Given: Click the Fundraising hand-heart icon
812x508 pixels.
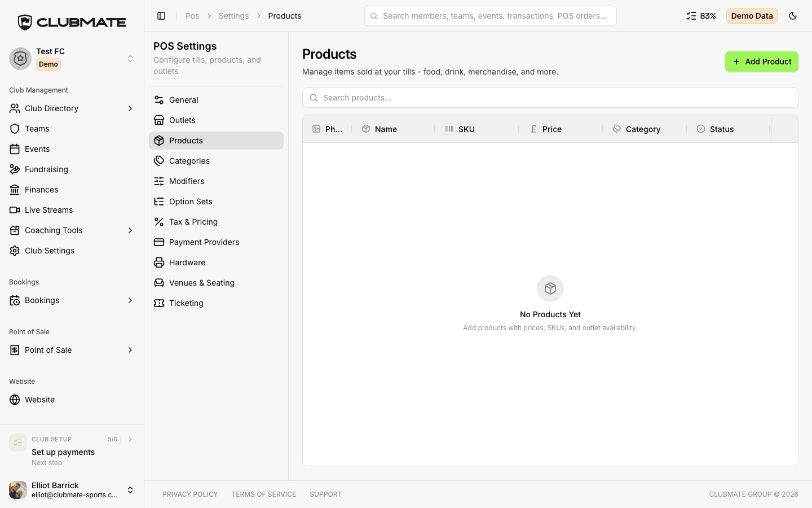Looking at the screenshot, I should tap(15, 169).
